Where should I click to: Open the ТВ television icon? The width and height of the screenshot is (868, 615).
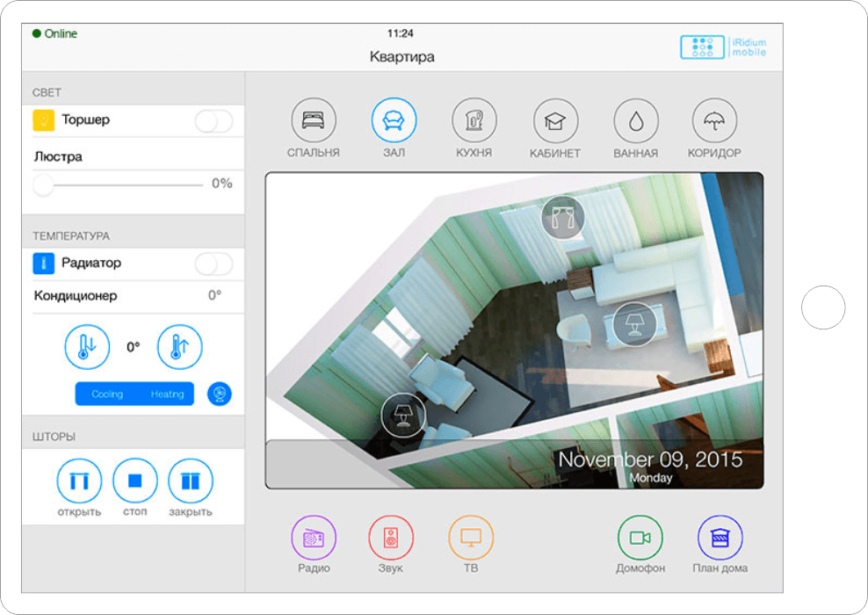click(x=471, y=538)
